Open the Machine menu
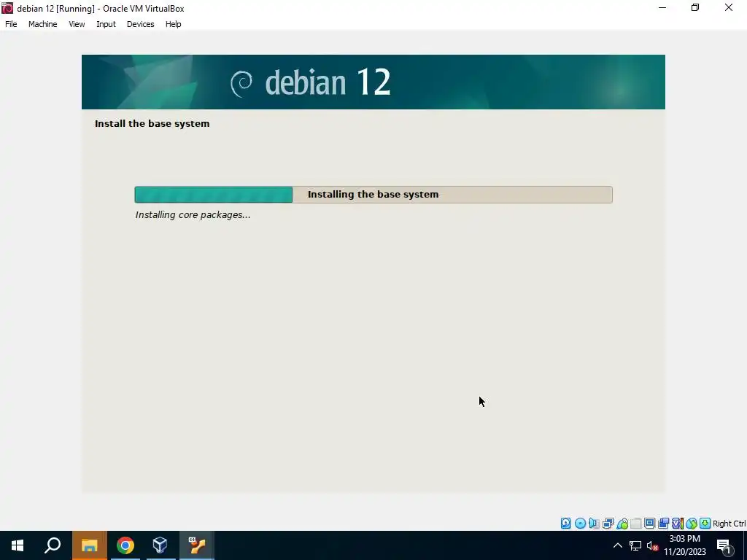 click(x=43, y=24)
